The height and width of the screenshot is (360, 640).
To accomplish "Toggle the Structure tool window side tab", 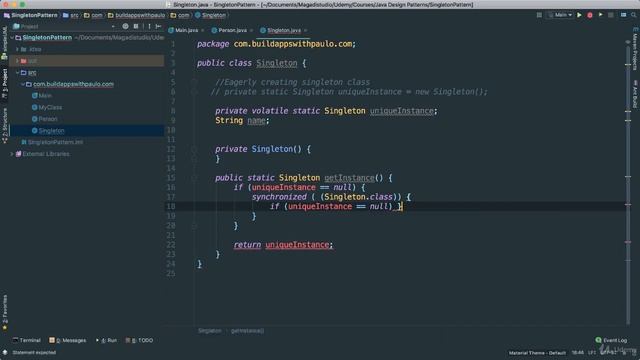I will tap(4, 125).
